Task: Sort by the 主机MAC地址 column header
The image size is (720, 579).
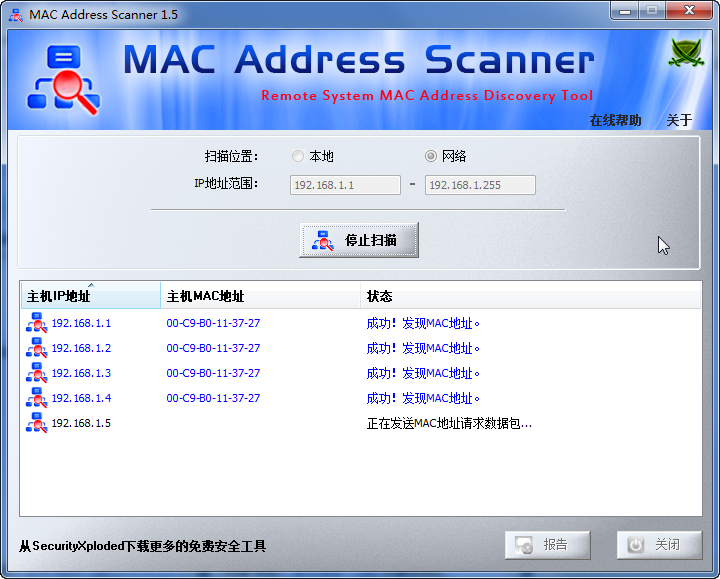Action: tap(260, 296)
